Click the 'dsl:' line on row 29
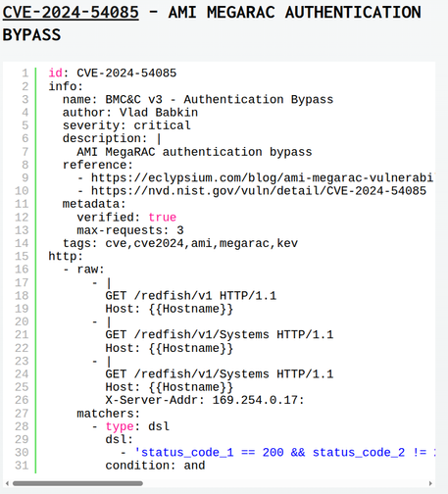The image size is (448, 494). point(120,439)
